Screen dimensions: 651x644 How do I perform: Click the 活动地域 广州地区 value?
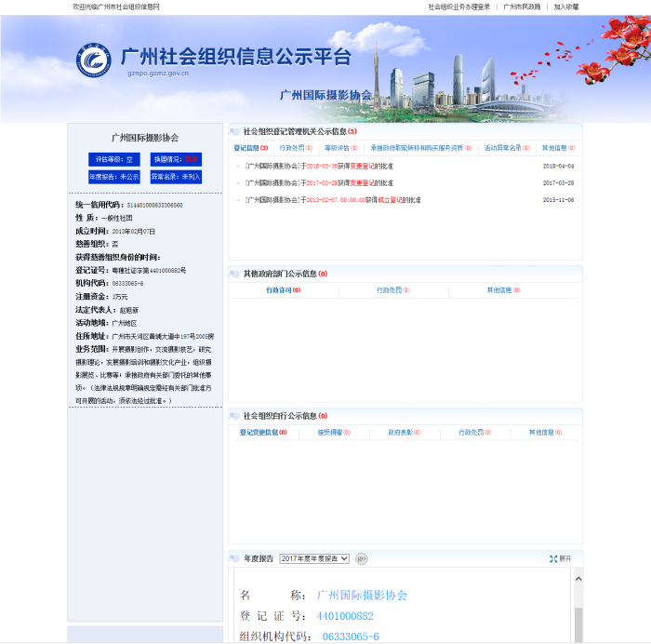pyautogui.click(x=125, y=323)
